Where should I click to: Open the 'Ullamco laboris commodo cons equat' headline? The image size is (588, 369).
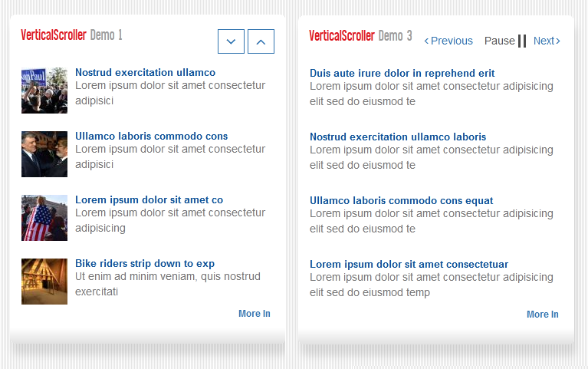pos(401,200)
